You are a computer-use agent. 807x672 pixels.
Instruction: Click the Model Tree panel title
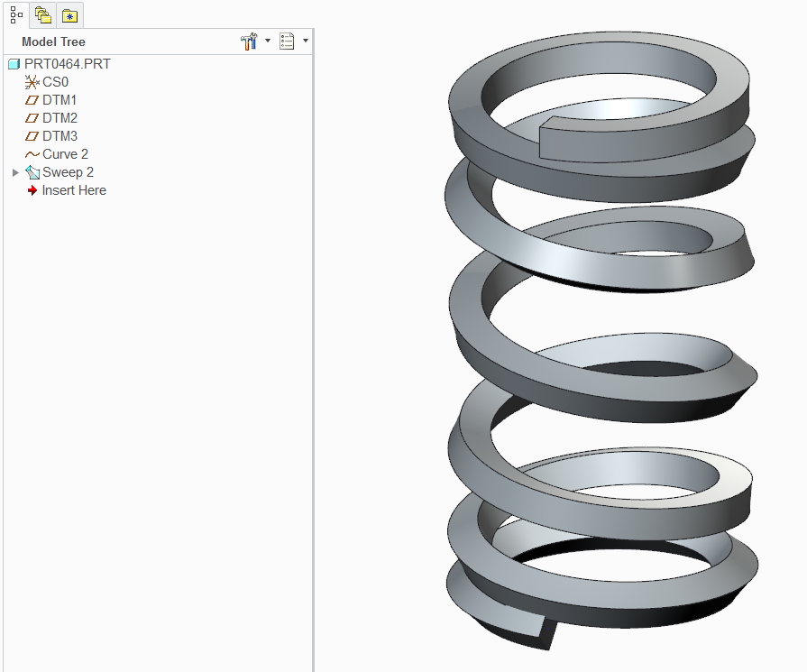53,41
